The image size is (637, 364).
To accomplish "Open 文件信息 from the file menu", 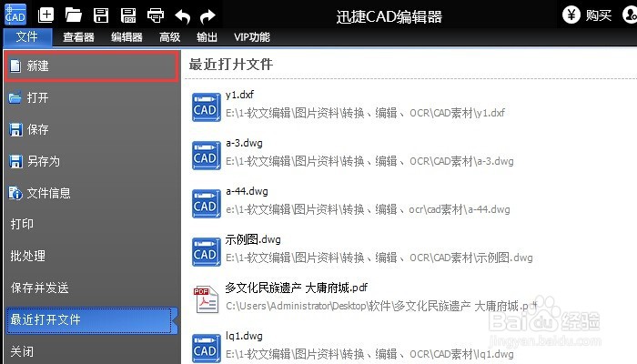I will [x=92, y=193].
